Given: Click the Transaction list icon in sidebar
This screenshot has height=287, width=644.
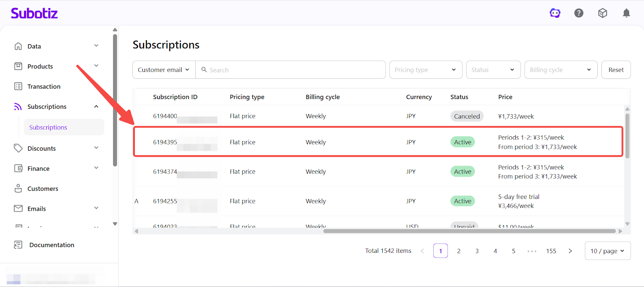Looking at the screenshot, I should click(18, 86).
